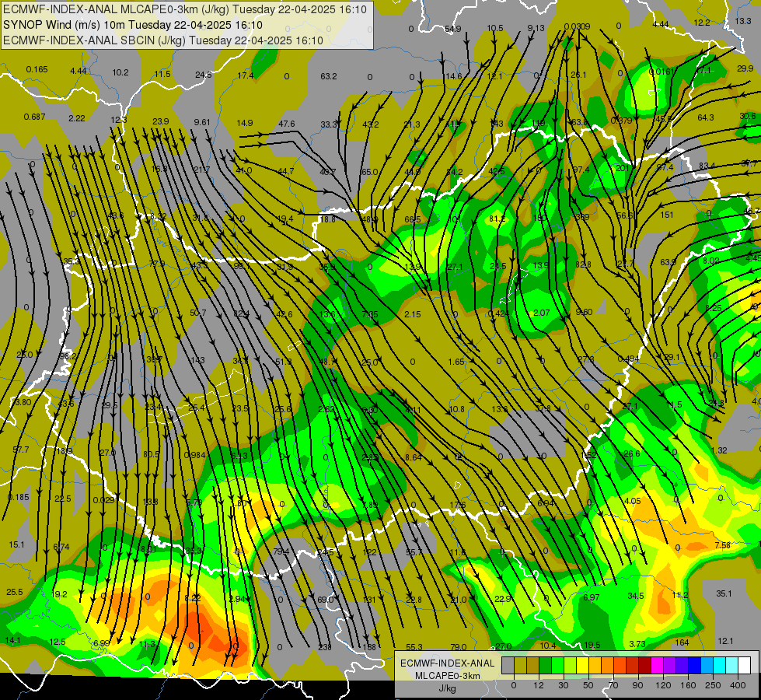Click the 'J/kg' unit label in legend
Screen dimensions: 761x700
[448, 688]
